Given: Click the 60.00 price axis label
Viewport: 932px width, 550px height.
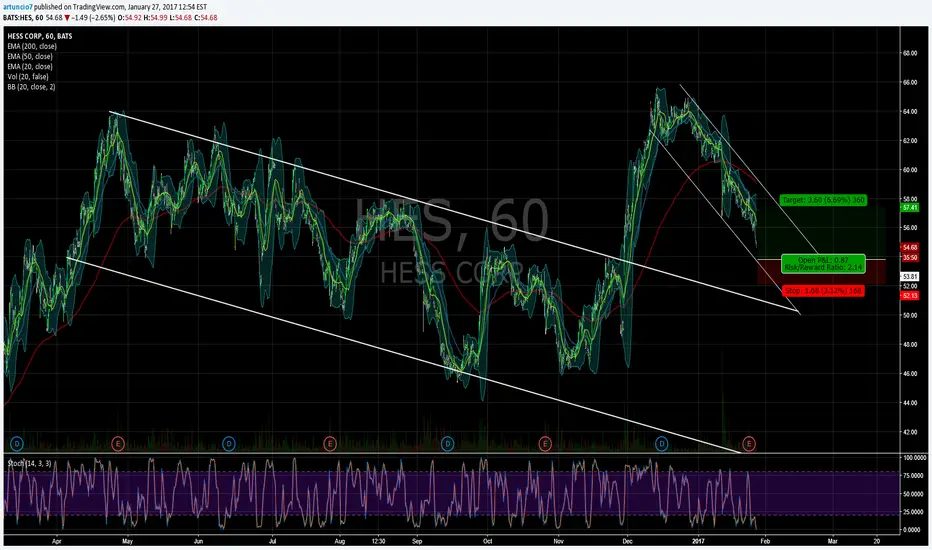Looking at the screenshot, I should point(910,169).
